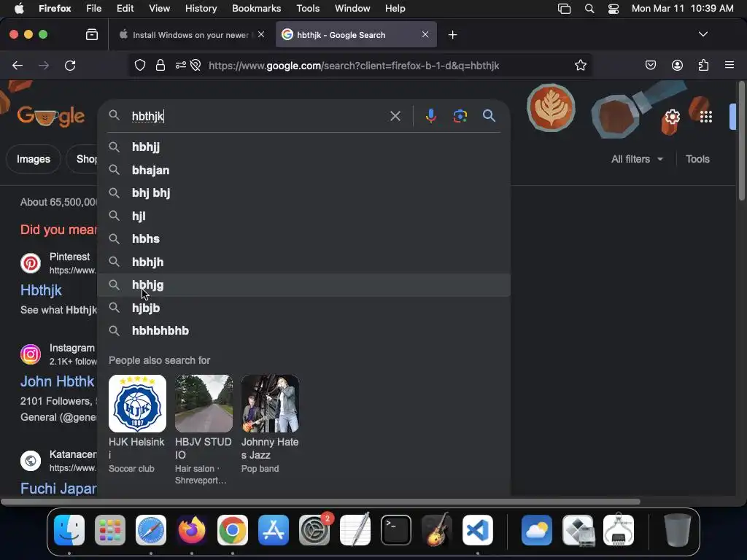The height and width of the screenshot is (560, 747).
Task: Click inside the Google search input field
Action: point(258,116)
